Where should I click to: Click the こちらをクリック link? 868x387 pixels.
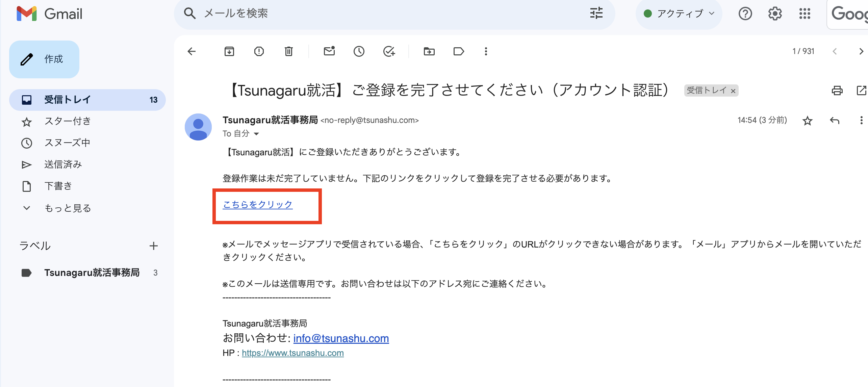pyautogui.click(x=257, y=205)
